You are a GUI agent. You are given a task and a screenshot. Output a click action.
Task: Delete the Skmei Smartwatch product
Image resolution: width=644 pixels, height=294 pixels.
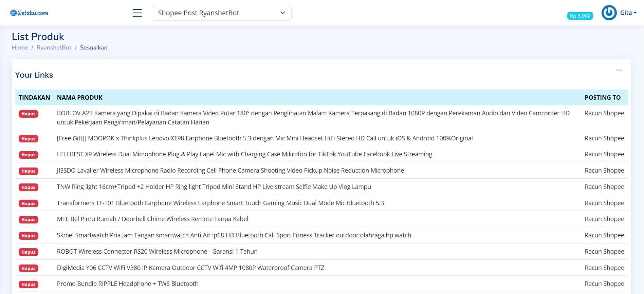tap(29, 236)
